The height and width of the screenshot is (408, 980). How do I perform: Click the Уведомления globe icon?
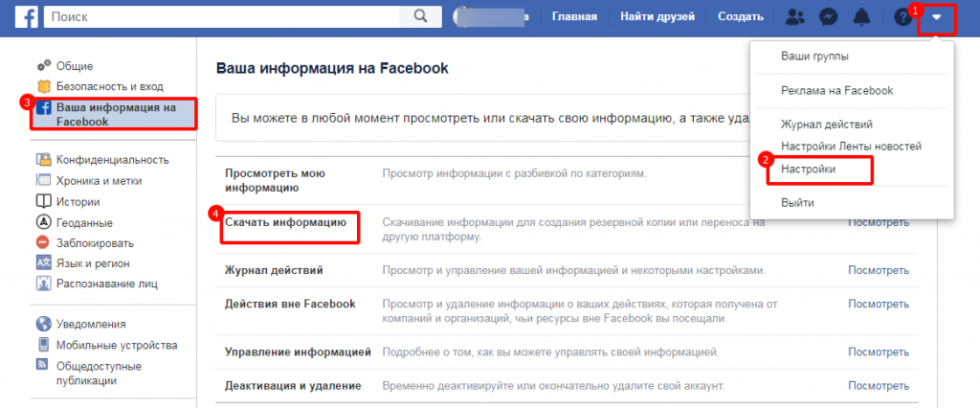tap(43, 324)
